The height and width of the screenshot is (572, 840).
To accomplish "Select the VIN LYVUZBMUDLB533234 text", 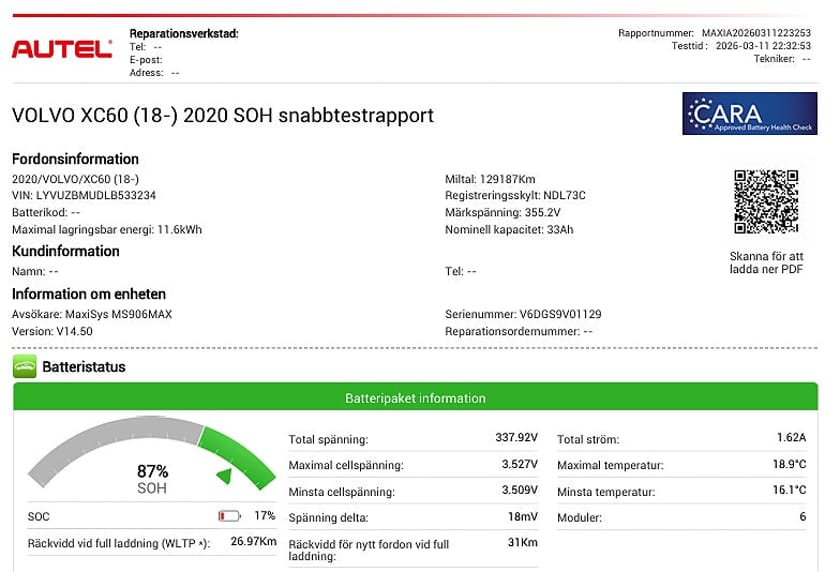I will 84,195.
